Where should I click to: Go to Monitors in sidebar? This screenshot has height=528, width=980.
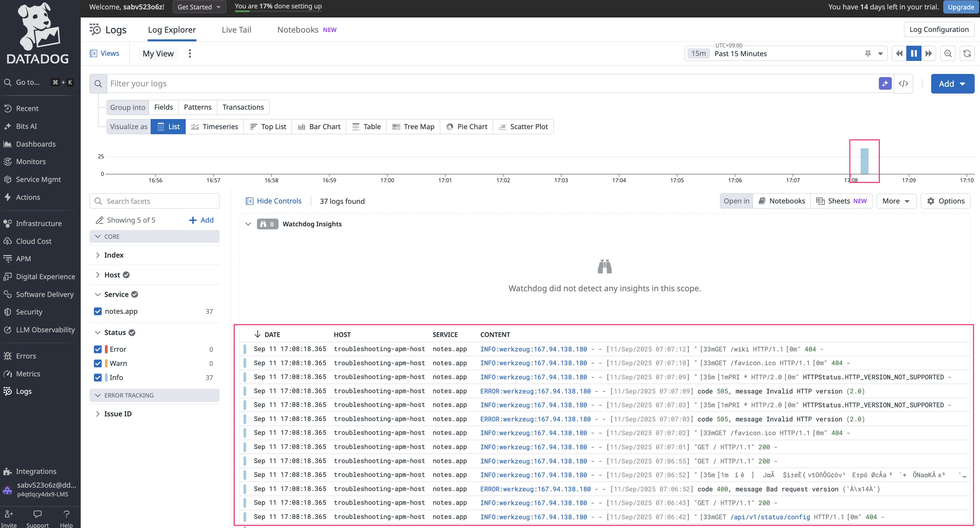pos(30,162)
